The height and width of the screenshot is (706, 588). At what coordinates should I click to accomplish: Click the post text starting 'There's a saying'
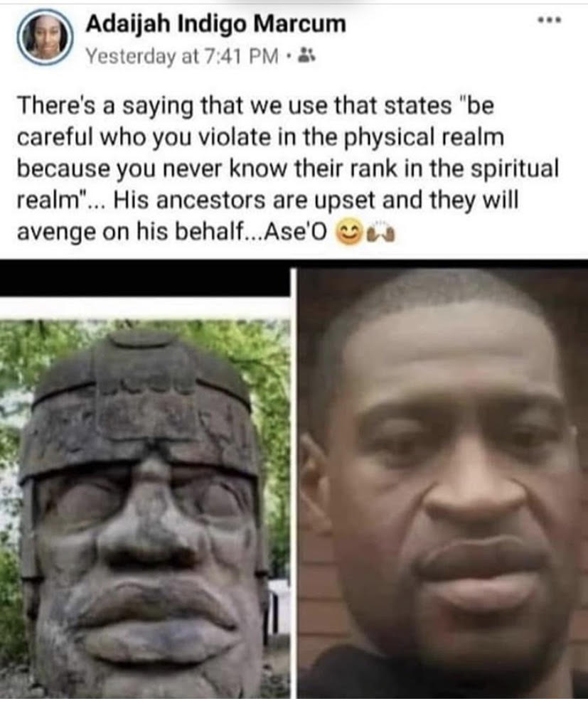point(288,168)
